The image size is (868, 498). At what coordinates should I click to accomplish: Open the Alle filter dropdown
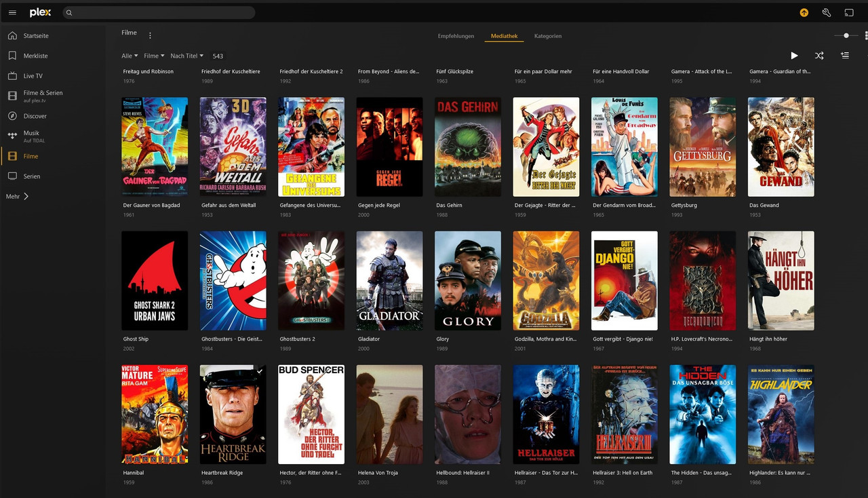pos(130,56)
